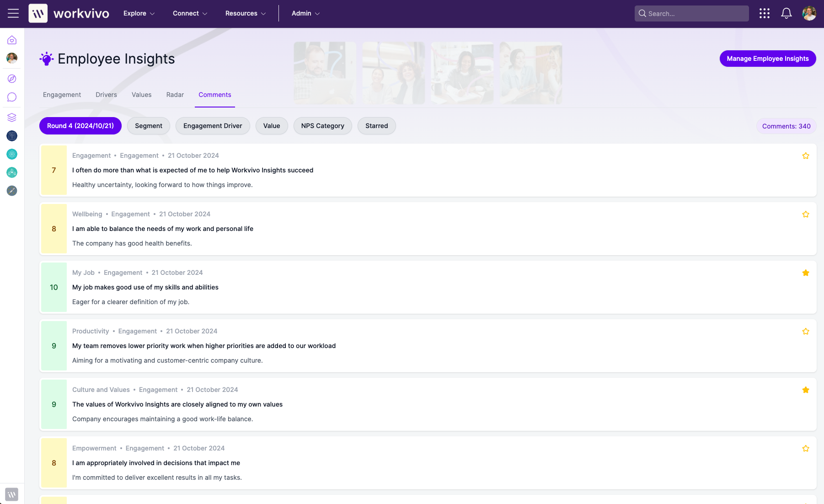Open the NPS Category filter
824x504 pixels.
(323, 126)
